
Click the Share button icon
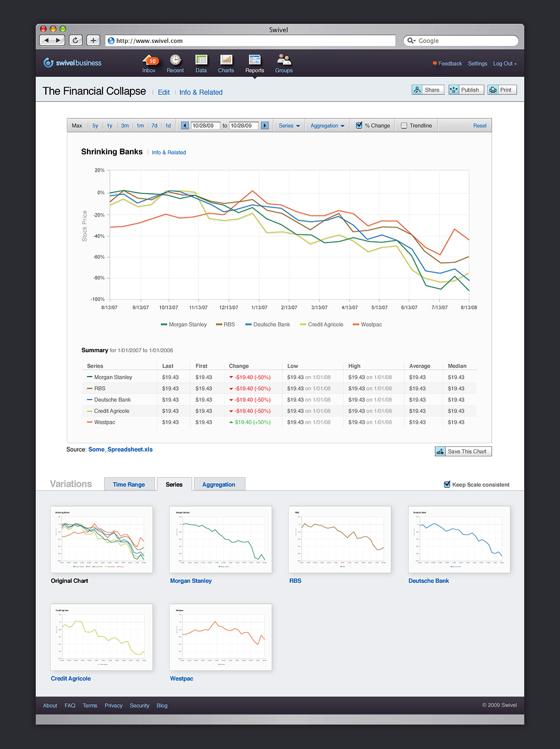click(418, 90)
